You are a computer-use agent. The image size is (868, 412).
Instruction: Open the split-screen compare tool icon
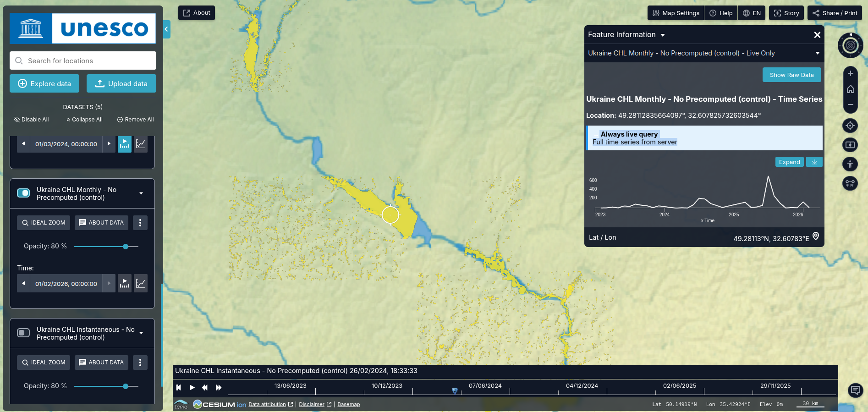tap(850, 145)
